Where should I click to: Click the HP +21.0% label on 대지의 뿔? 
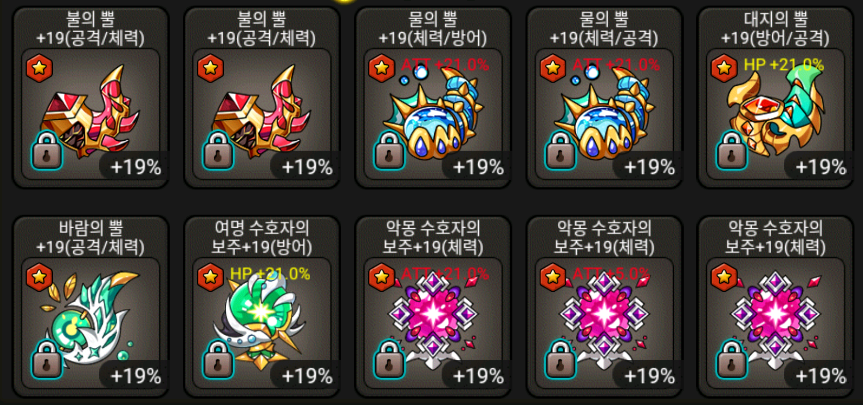[x=784, y=64]
